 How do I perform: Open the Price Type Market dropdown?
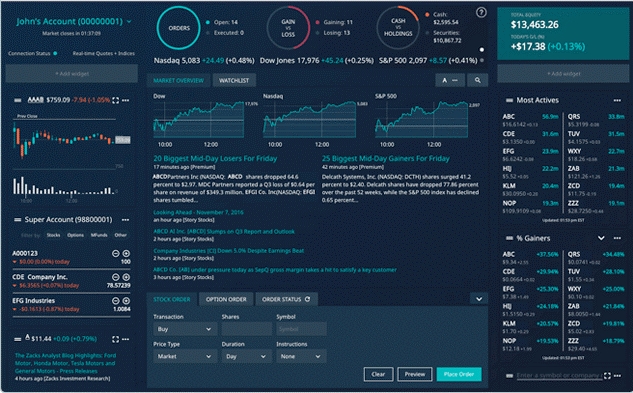(x=185, y=357)
